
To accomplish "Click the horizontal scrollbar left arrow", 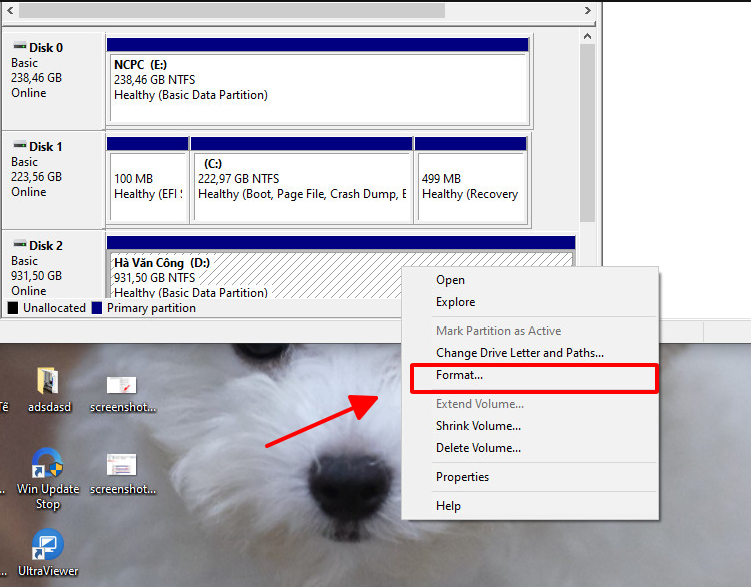I will pos(10,10).
